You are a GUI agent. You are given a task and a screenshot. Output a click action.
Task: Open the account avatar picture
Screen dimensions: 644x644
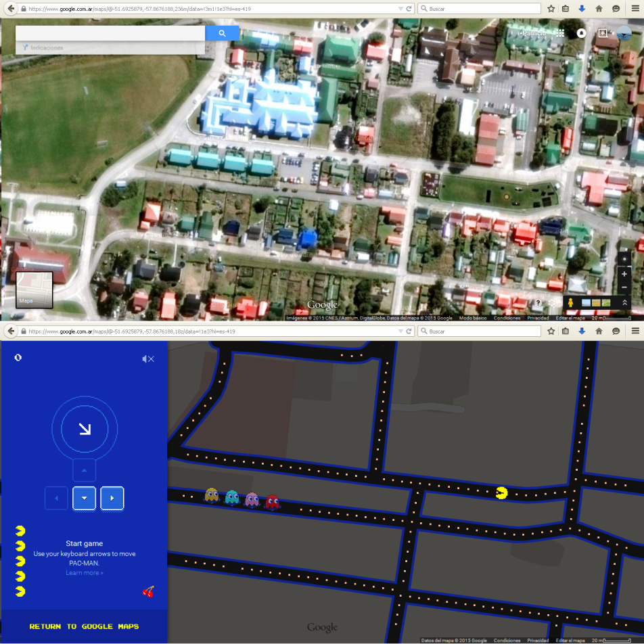coord(624,33)
